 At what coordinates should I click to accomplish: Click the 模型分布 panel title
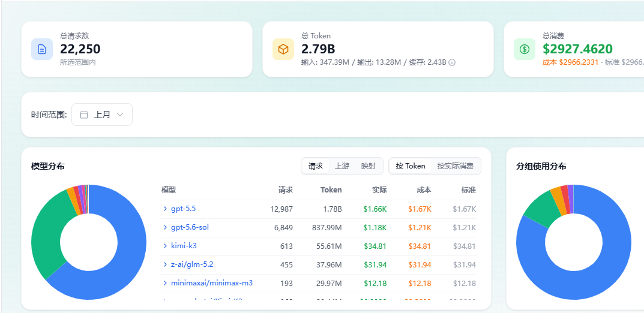click(47, 166)
